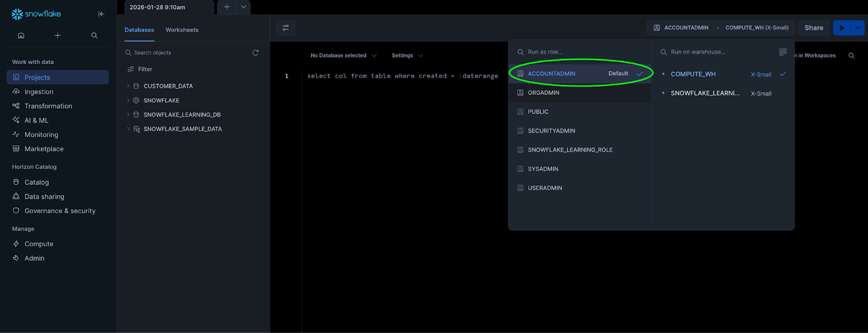868x333 pixels.
Task: Select the ACCOUNTADMIN role
Action: [x=579, y=73]
